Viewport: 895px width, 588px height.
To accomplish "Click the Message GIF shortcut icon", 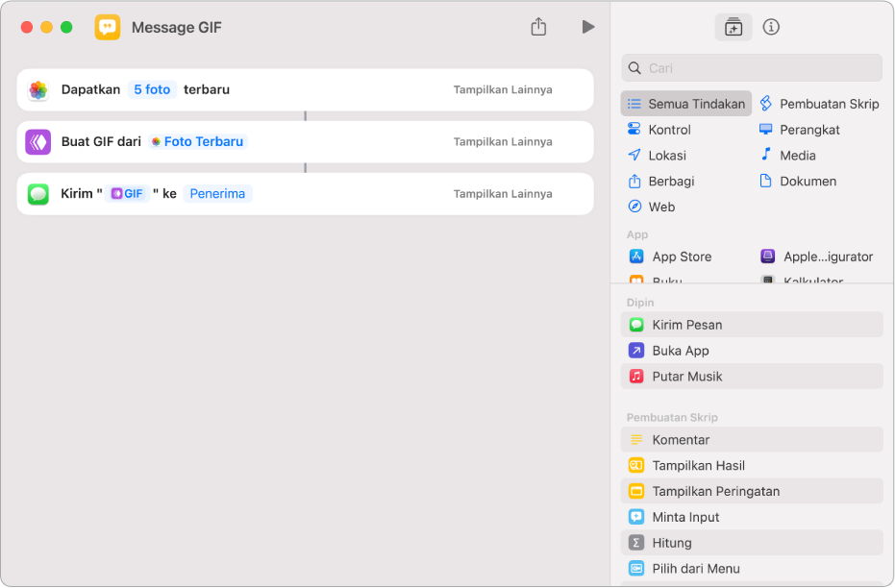I will click(108, 27).
